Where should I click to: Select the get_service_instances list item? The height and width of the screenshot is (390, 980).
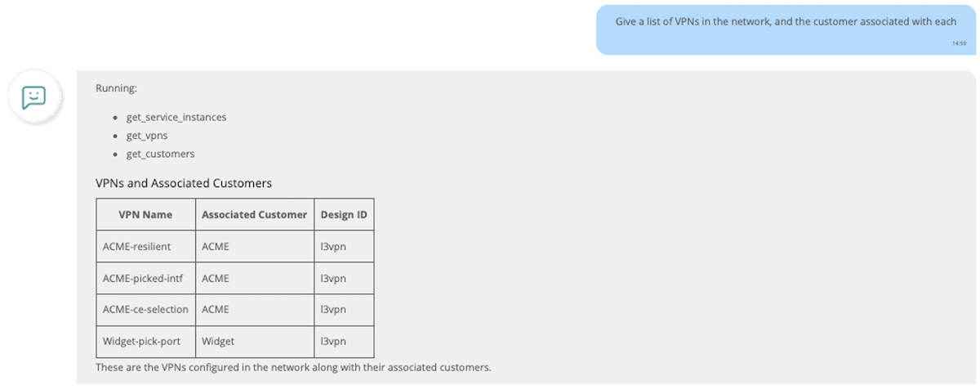176,117
